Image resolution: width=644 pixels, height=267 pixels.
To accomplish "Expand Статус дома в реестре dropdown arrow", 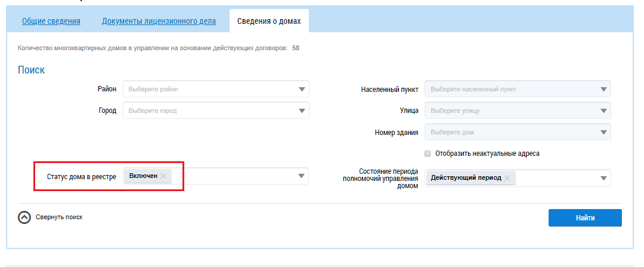I will coord(301,176).
